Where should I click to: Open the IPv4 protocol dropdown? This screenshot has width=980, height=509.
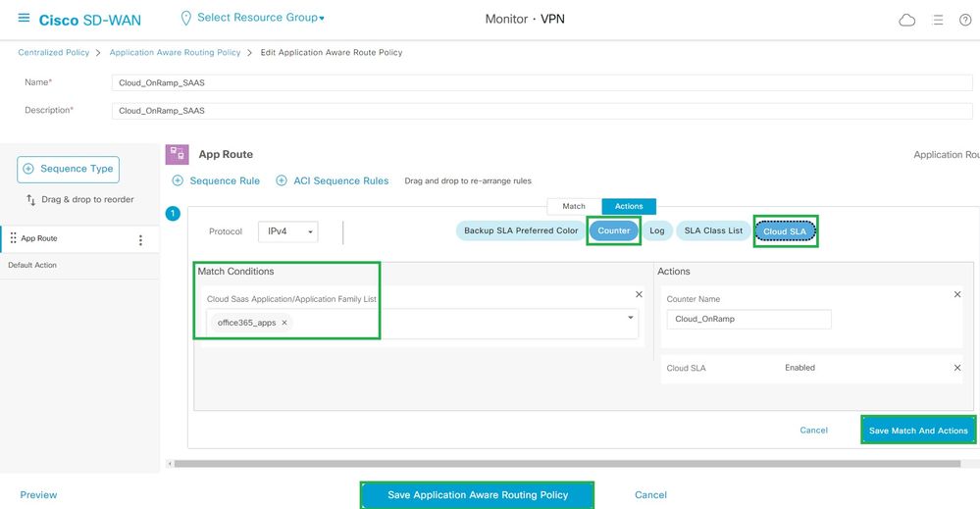coord(288,231)
